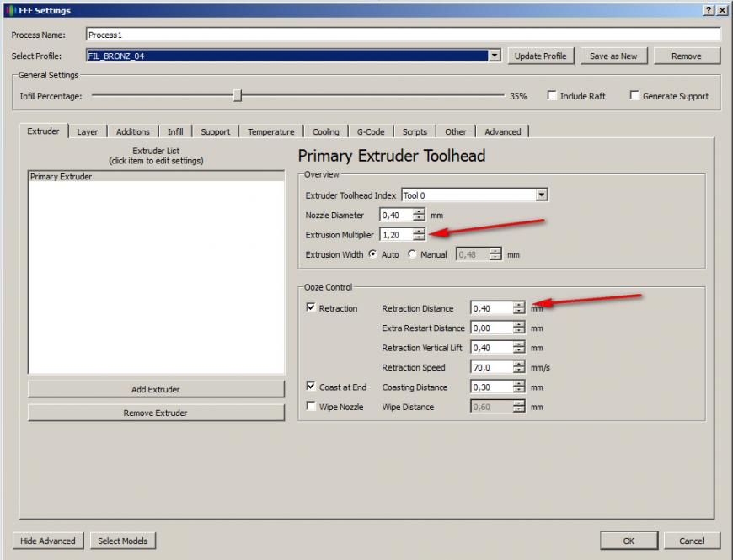Open the Infill tab
The image size is (733, 560).
[175, 131]
